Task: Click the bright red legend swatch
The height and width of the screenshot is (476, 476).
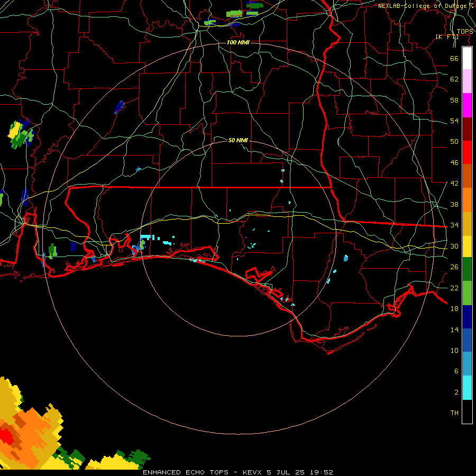Action: pyautogui.click(x=467, y=152)
